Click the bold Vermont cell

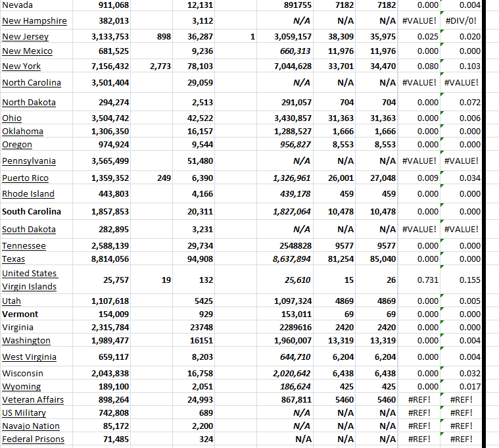click(x=20, y=314)
